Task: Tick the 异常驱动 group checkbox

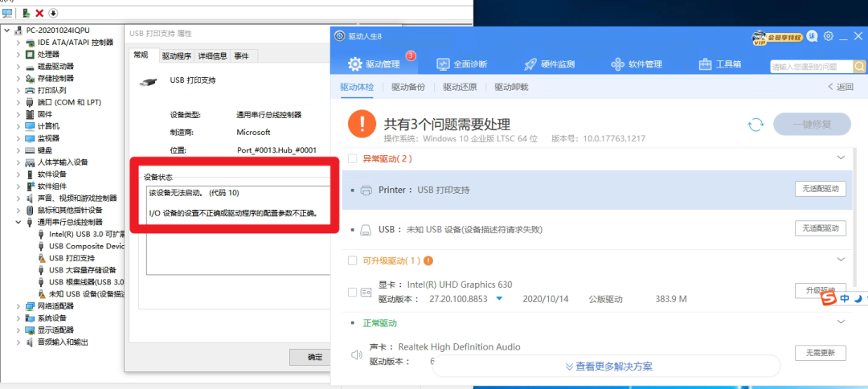Action: (x=352, y=159)
